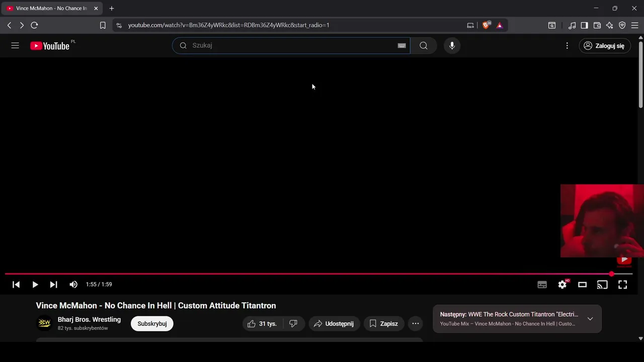This screenshot has width=644, height=362.
Task: Click the Udostępnij share button
Action: tap(334, 324)
